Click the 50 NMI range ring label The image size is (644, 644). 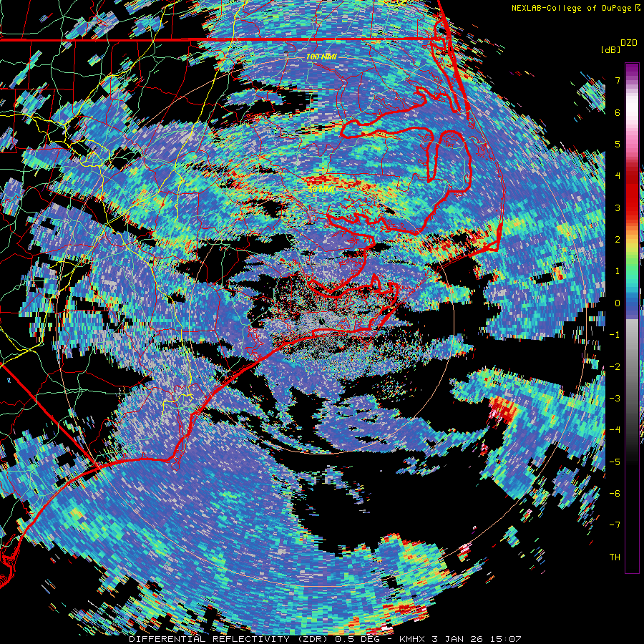tap(321, 190)
